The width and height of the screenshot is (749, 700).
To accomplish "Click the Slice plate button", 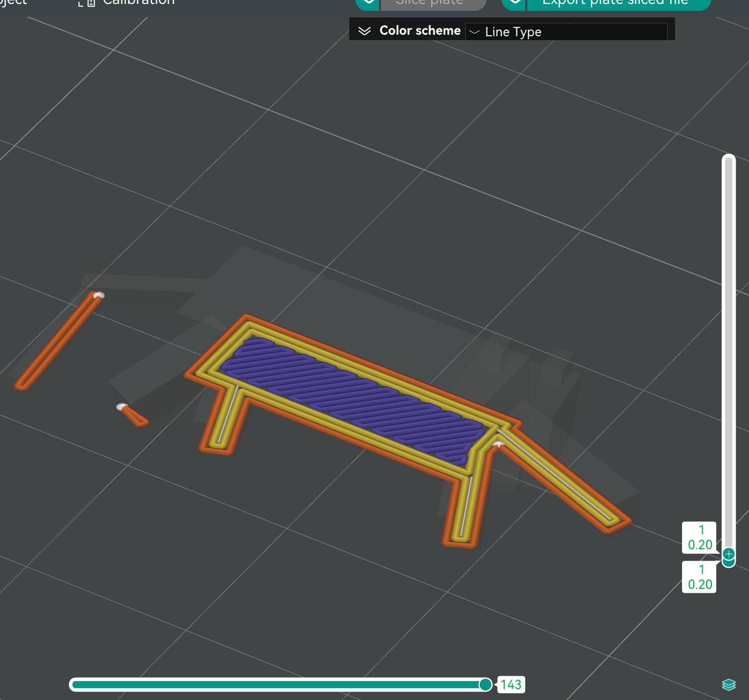I will tap(433, 4).
